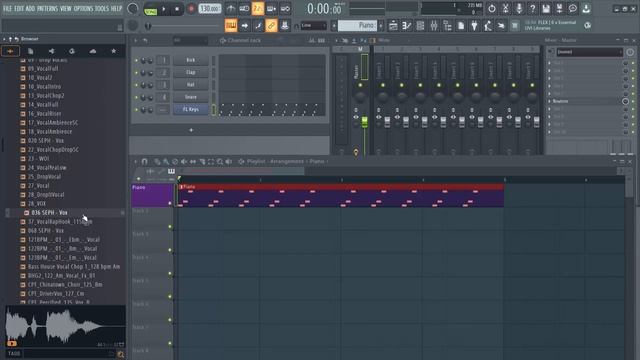
Task: Toggle mute LED for FL Keys channel
Action: 136,109
